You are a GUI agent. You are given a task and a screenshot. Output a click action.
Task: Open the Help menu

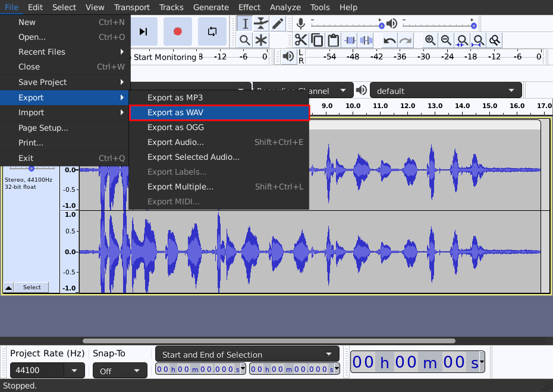[x=348, y=7]
